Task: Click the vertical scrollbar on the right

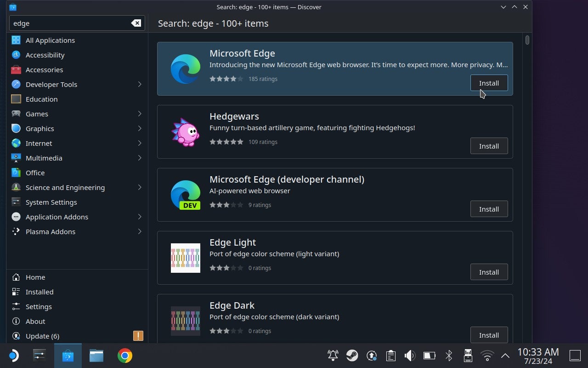Action: tap(527, 40)
